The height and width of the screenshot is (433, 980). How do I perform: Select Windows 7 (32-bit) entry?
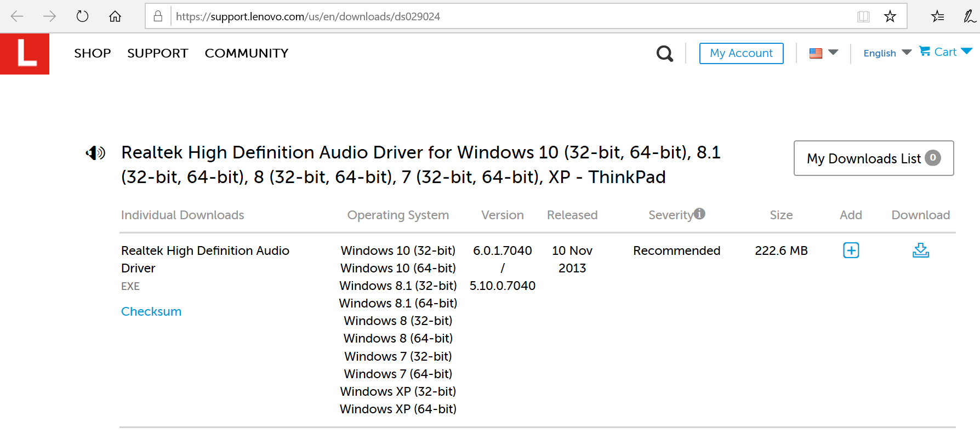(x=398, y=356)
